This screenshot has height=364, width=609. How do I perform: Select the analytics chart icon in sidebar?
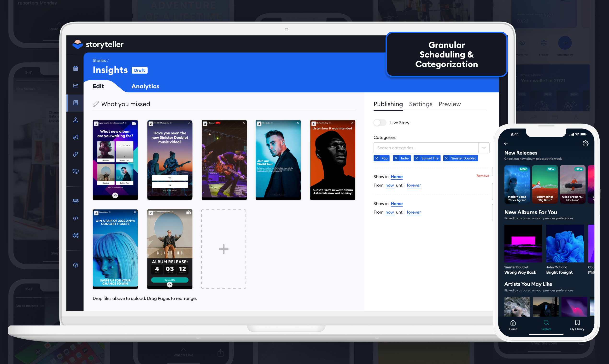point(75,85)
